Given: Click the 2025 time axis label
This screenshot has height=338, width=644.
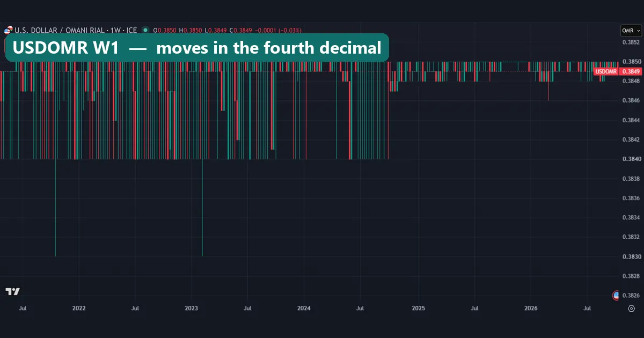Looking at the screenshot, I should pos(418,308).
